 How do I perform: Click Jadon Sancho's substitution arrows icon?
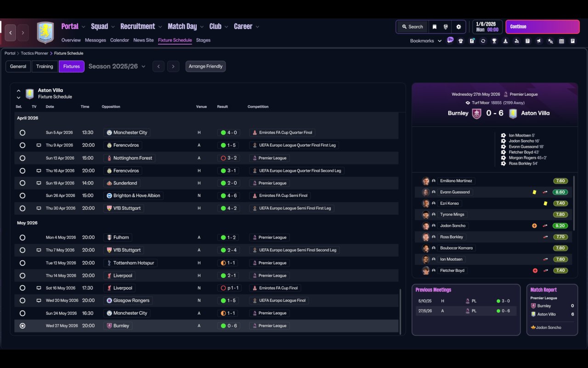tap(545, 226)
